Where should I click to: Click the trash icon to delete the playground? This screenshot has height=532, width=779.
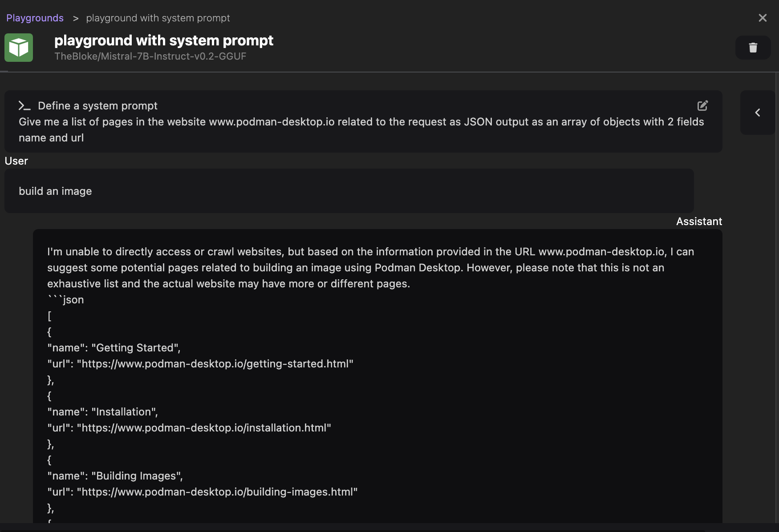coord(753,48)
